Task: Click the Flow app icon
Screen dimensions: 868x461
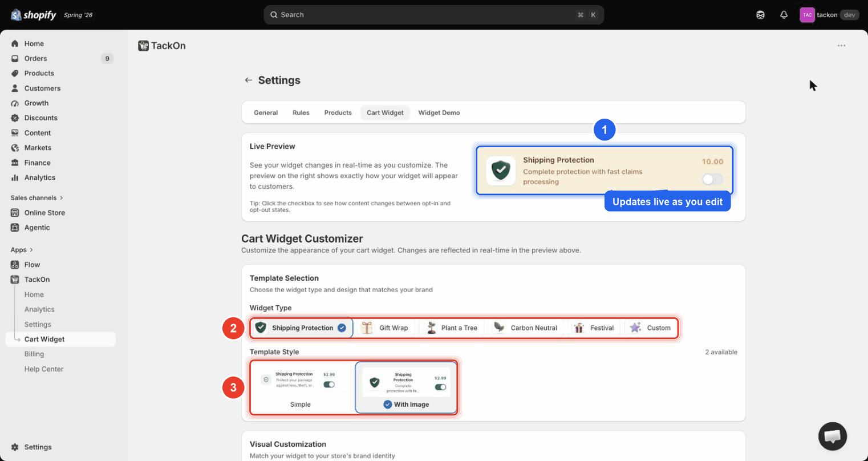Action: pyautogui.click(x=15, y=265)
